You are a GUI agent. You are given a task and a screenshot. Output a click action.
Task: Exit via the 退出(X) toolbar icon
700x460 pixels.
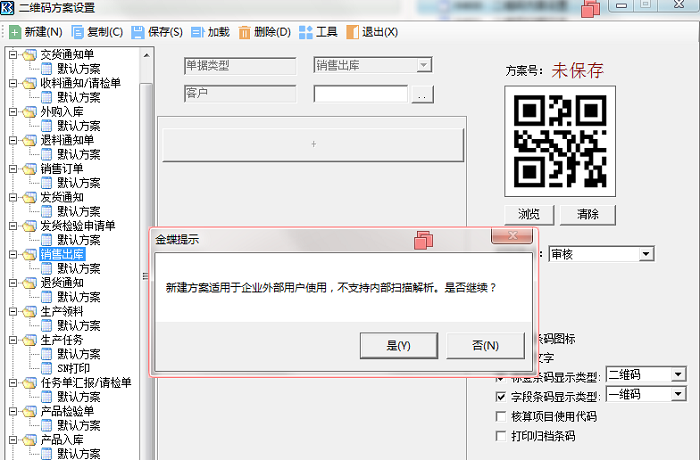tap(354, 32)
